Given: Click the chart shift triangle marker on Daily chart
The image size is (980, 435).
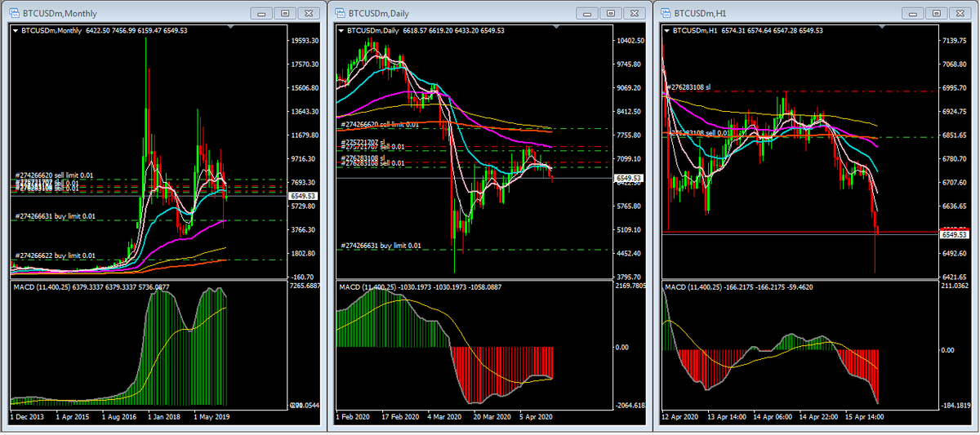Looking at the screenshot, I should coord(555,28).
